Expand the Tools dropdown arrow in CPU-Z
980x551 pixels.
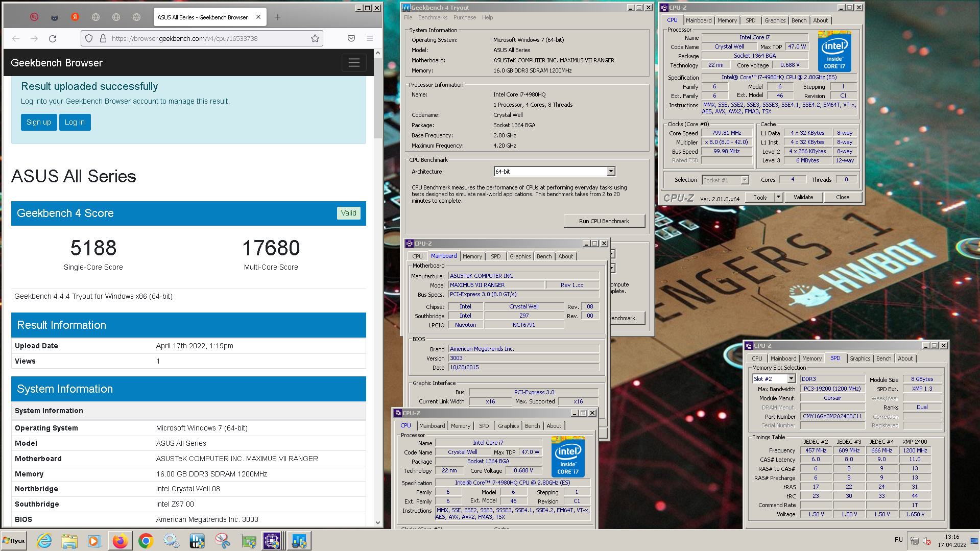pyautogui.click(x=778, y=197)
